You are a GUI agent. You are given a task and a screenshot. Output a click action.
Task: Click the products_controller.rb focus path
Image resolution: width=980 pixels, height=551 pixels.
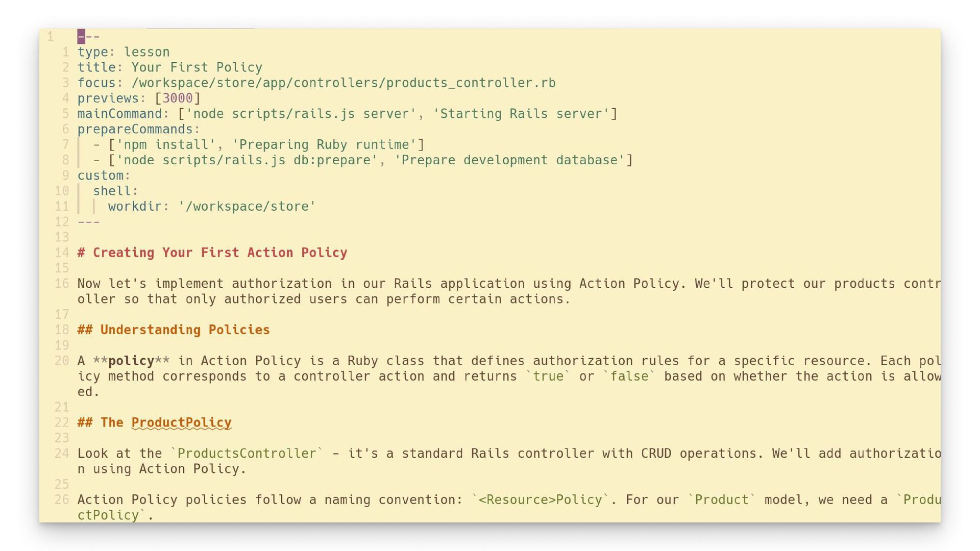click(343, 83)
